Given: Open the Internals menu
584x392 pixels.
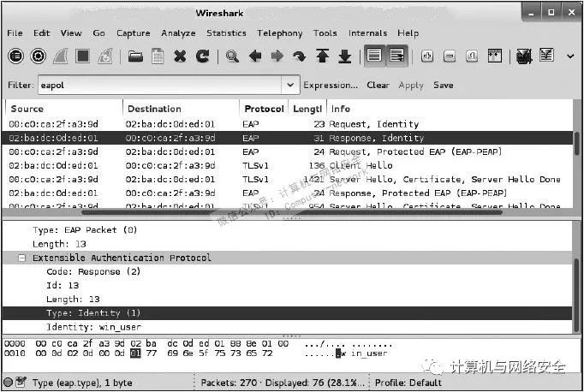Looking at the screenshot, I should (x=367, y=33).
